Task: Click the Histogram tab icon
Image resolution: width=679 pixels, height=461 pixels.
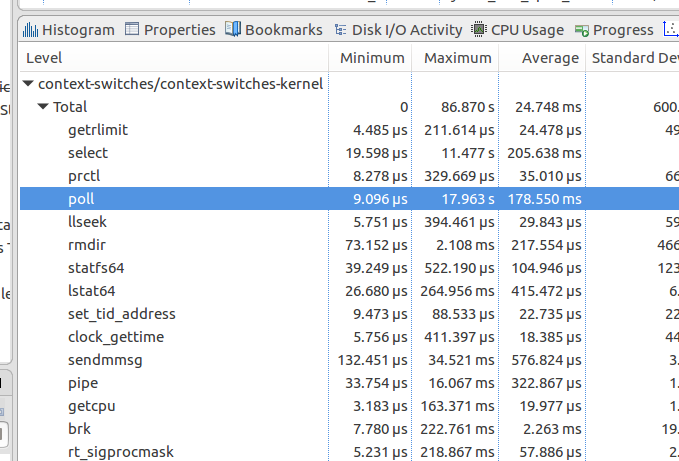Action: pos(30,29)
